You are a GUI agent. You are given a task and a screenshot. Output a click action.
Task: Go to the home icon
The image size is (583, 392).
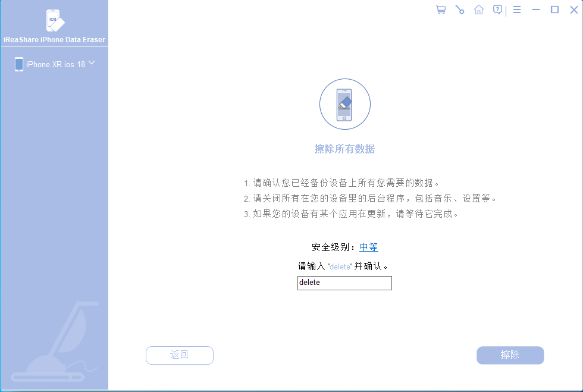479,10
